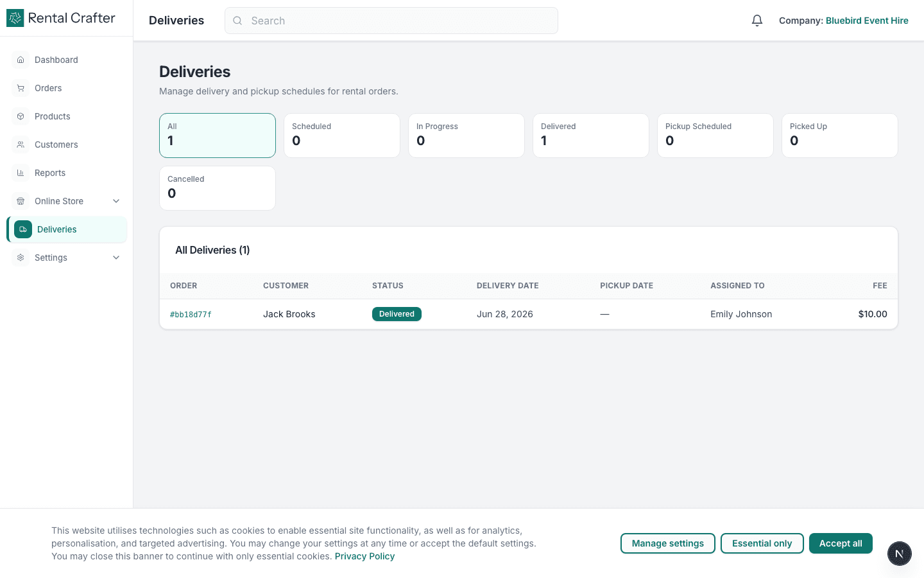Open the Dashboard menu item

point(67,60)
